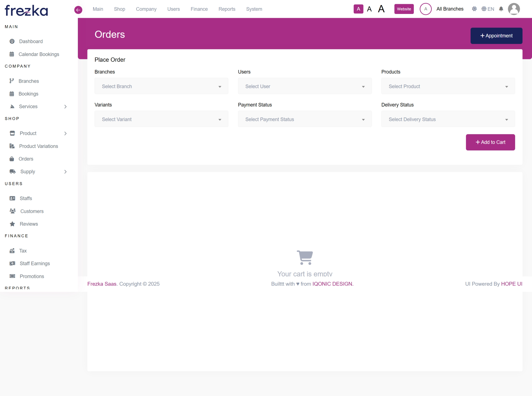Viewport: 532px width, 396px height.
Task: Open the All Branches selector
Action: pos(450,9)
